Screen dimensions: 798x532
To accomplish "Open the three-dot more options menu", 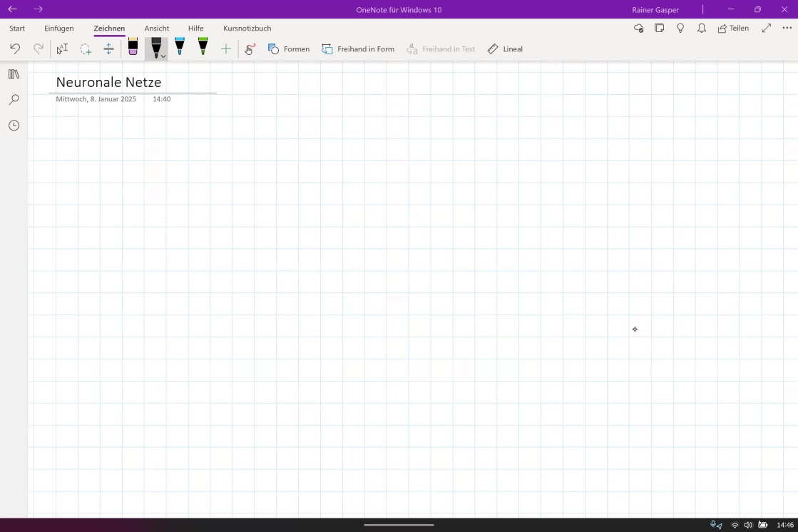I will 787,29.
